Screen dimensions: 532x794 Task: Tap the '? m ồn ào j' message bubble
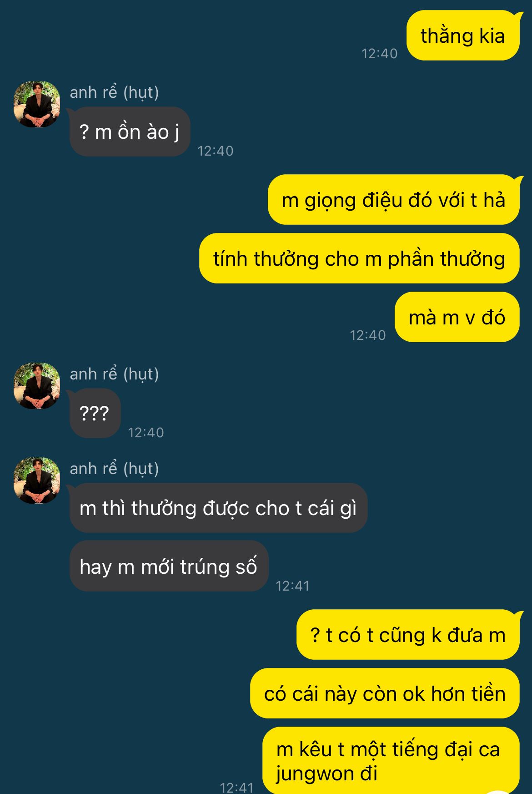(130, 131)
